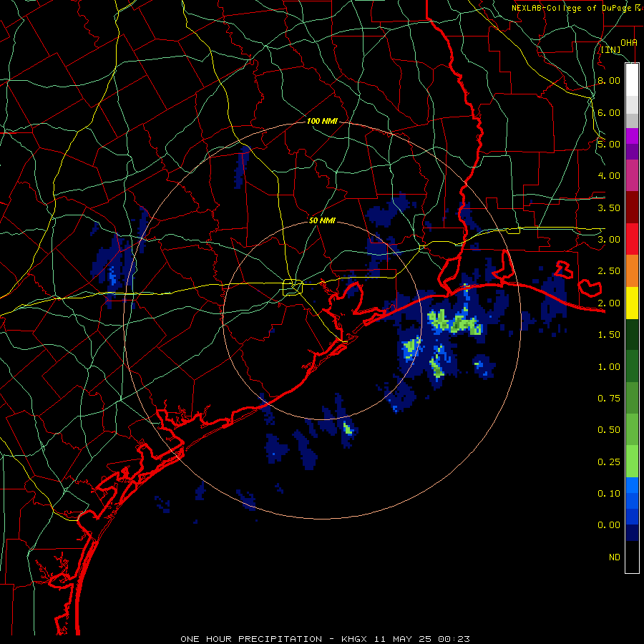Click the 2.50 legend value
Viewport: 644px width, 644px height.
click(x=609, y=271)
